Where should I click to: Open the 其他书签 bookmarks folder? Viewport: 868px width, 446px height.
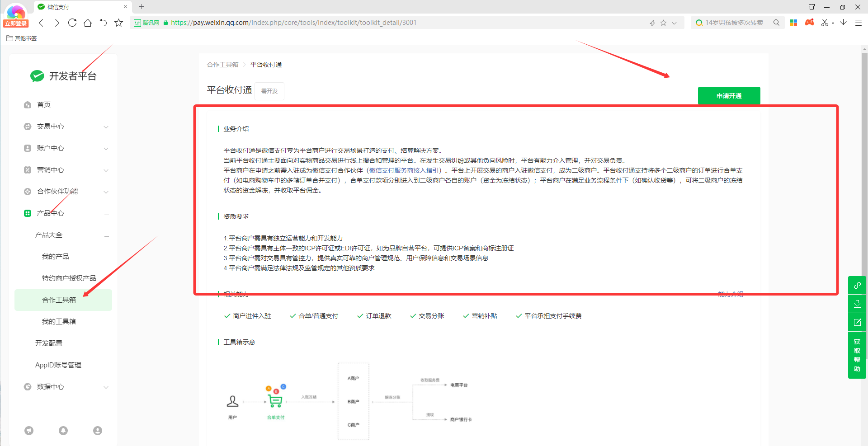coord(22,38)
